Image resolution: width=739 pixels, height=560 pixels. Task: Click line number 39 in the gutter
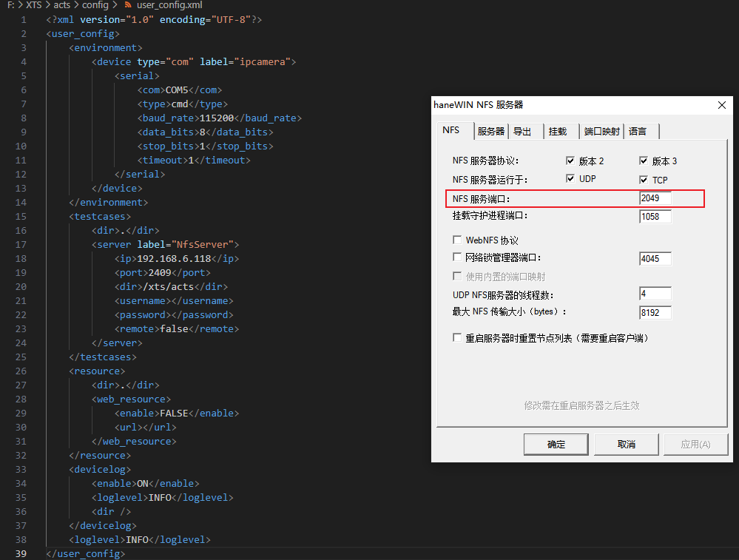[21, 553]
